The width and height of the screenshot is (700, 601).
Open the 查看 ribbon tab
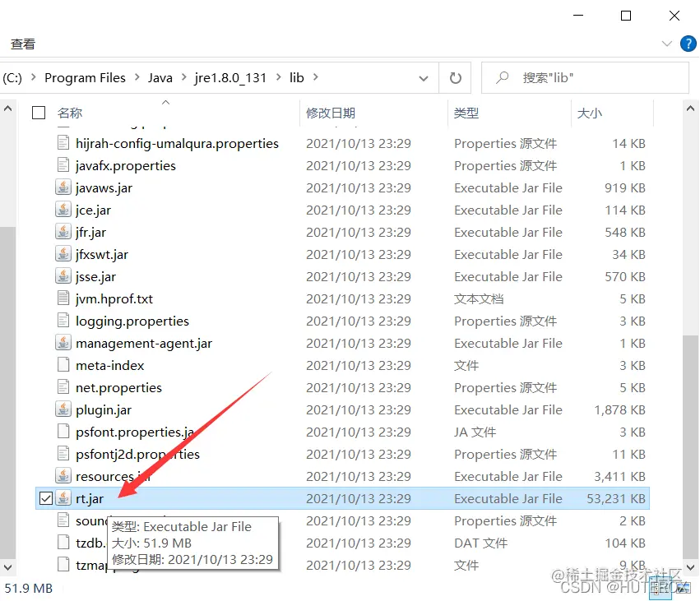pos(23,44)
